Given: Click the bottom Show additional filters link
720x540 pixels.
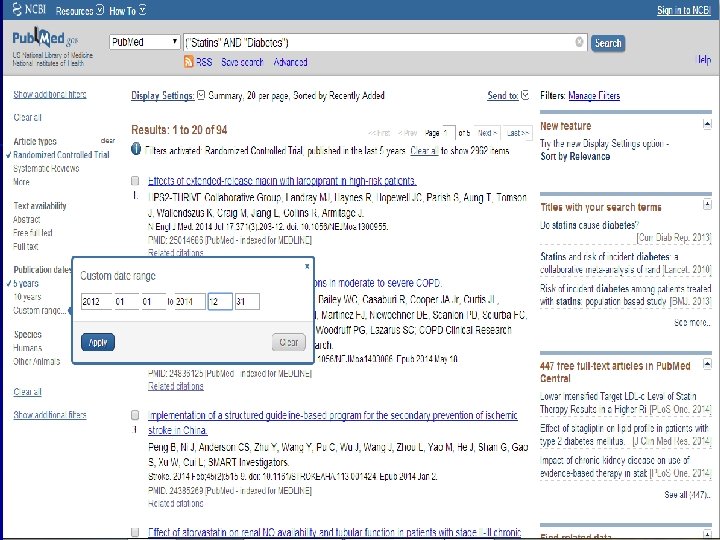Looking at the screenshot, I should pos(50,415).
